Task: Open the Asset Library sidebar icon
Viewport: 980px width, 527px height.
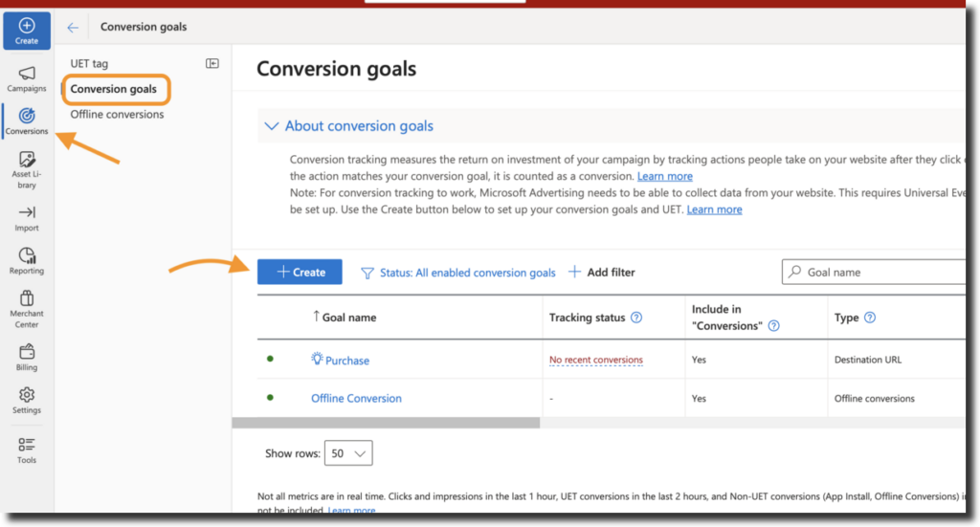Action: 27,170
